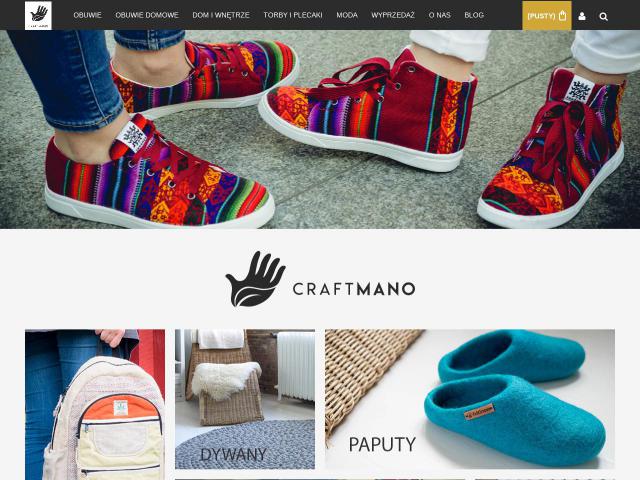Expand the DOM I WNĘTRZE category
The image size is (640, 480).
click(x=221, y=15)
